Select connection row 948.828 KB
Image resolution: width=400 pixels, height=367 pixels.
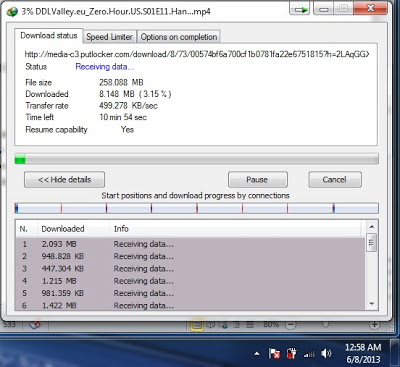pyautogui.click(x=190, y=256)
